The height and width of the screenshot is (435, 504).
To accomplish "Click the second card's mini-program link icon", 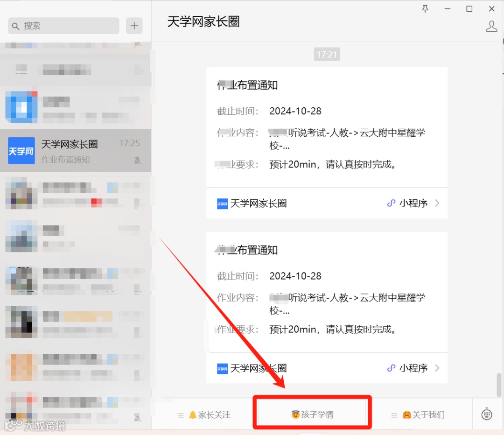I will [x=391, y=368].
